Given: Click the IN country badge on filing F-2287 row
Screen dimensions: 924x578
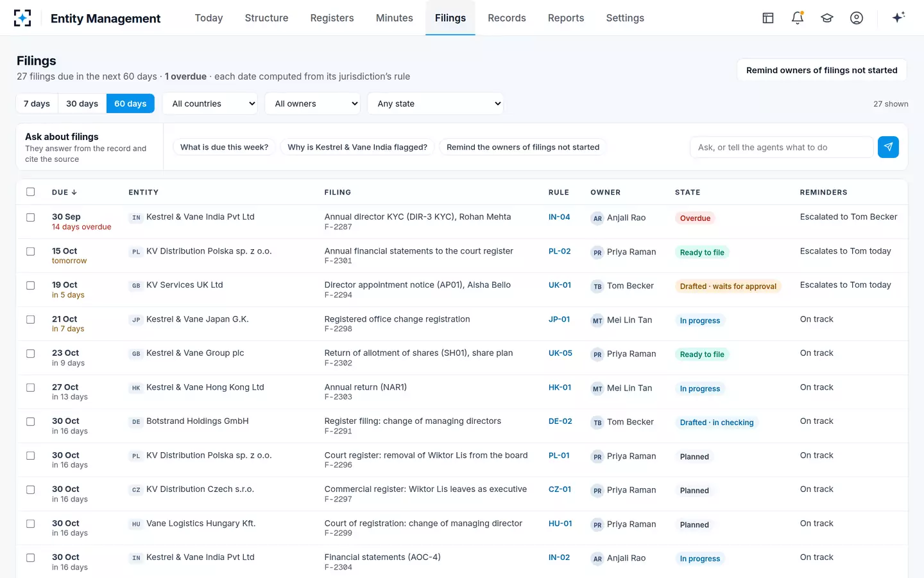Looking at the screenshot, I should [136, 218].
